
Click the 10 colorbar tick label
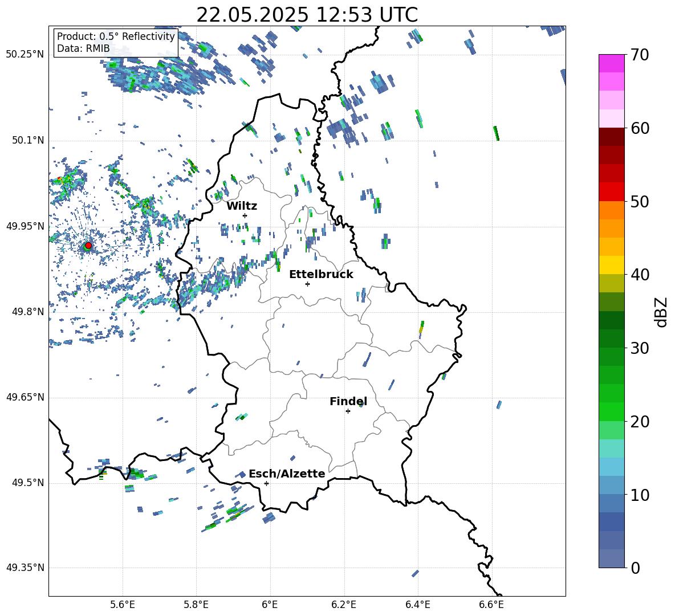(640, 495)
